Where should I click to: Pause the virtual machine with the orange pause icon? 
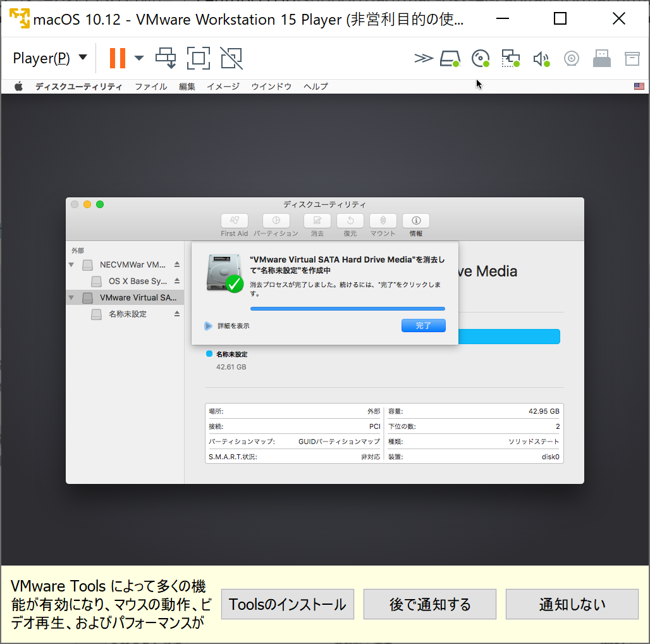pos(118,58)
